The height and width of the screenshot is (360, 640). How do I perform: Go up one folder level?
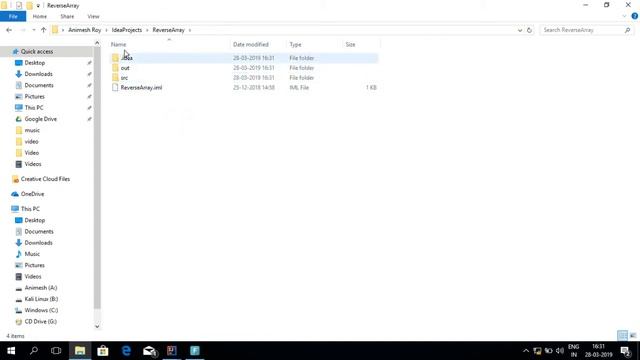(43, 30)
